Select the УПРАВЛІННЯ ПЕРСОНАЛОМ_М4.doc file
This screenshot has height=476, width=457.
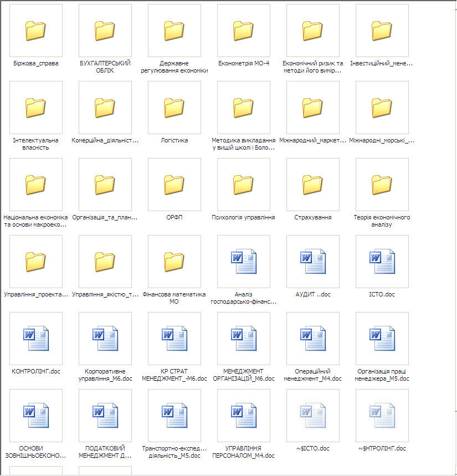click(x=244, y=416)
